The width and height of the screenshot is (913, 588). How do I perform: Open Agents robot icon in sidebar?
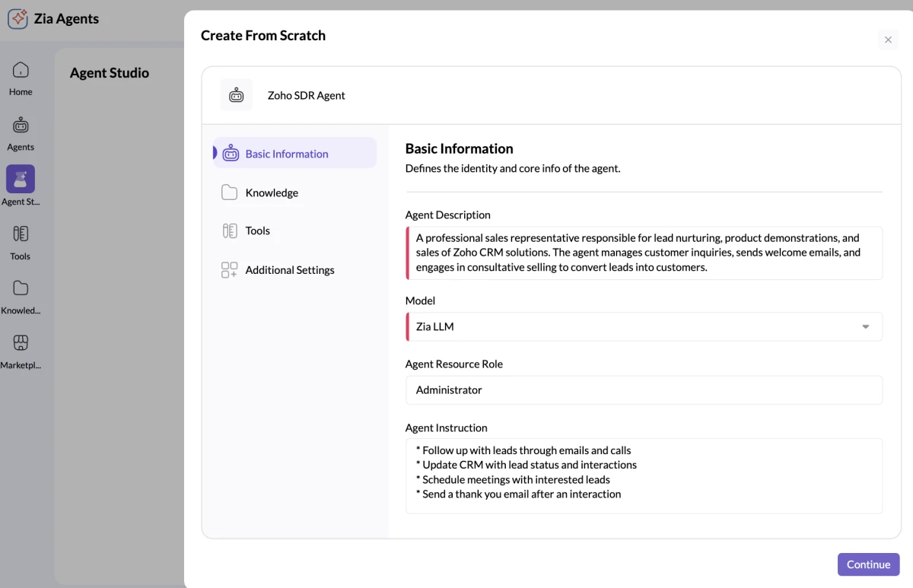(x=21, y=126)
